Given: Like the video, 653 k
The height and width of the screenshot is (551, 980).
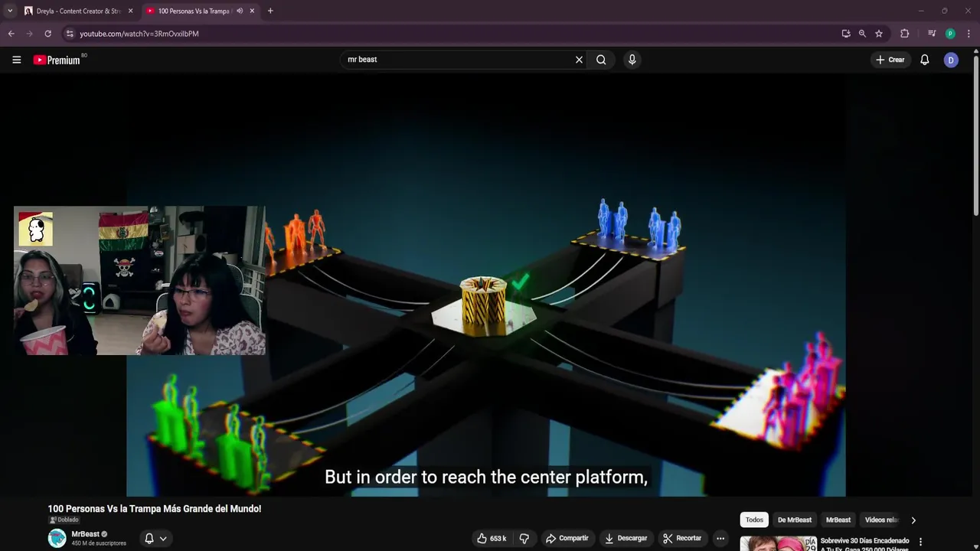Looking at the screenshot, I should point(492,538).
